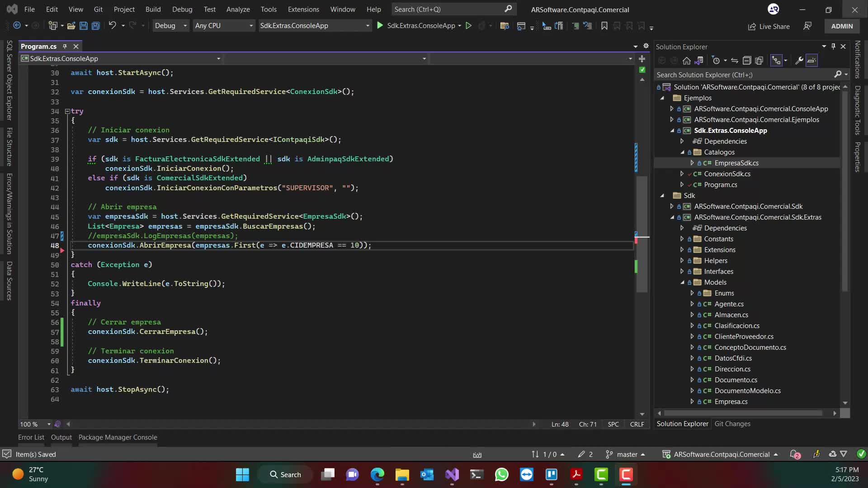Toggle Preview Selected Items in Solution Explorer
Image resolution: width=868 pixels, height=488 pixels.
812,61
